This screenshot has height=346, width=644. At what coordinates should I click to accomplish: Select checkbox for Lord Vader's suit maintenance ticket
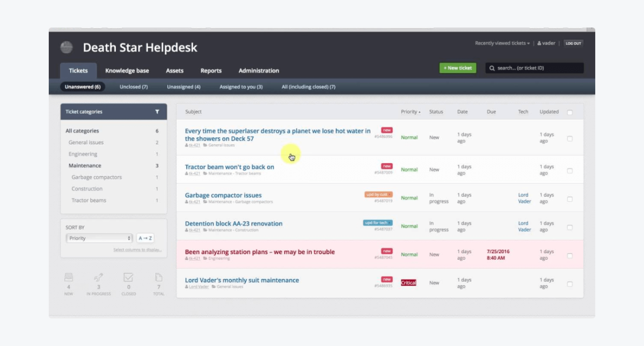coord(570,284)
